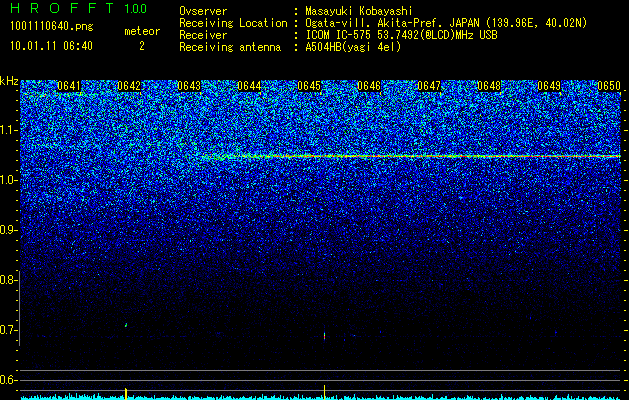Click the 0649 time marker

coord(549,86)
